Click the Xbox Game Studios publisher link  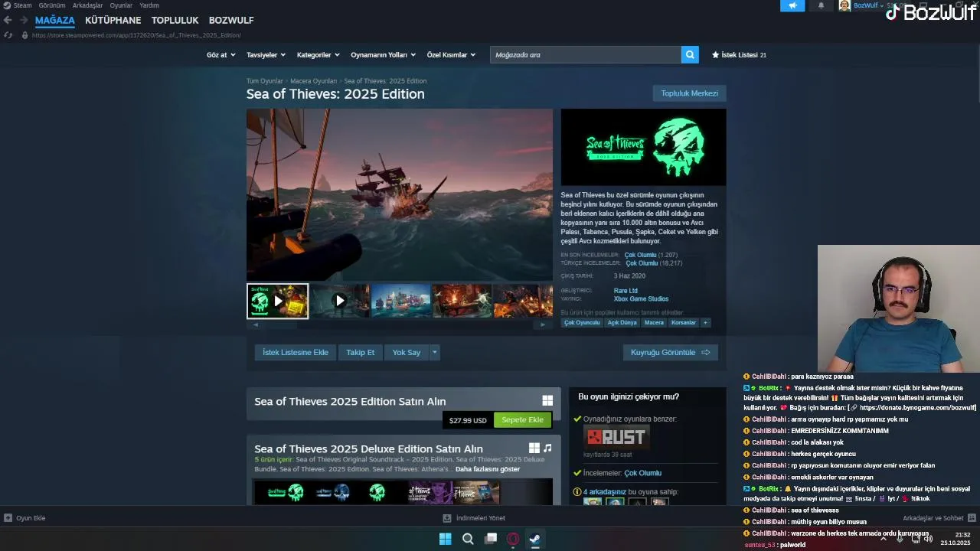(641, 298)
